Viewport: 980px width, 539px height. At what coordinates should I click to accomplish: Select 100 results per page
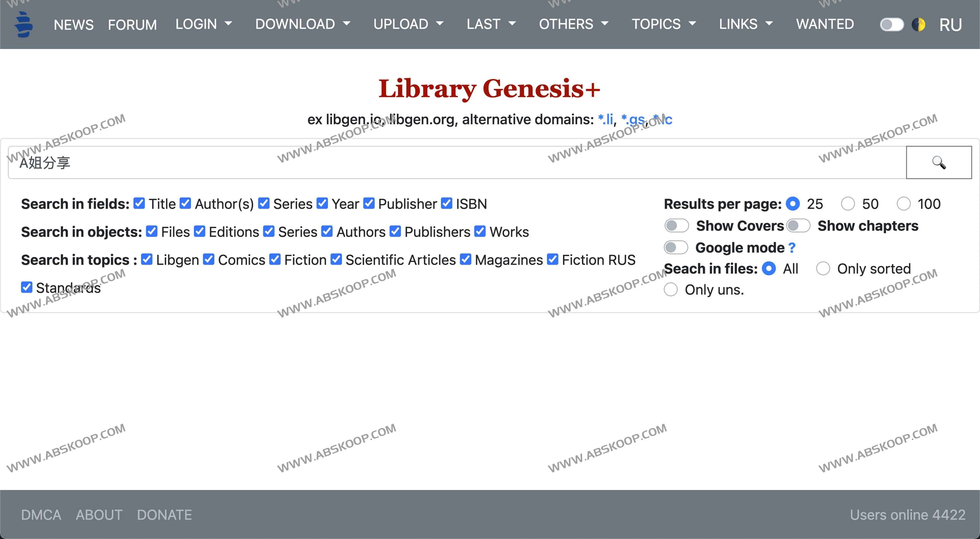(x=903, y=204)
